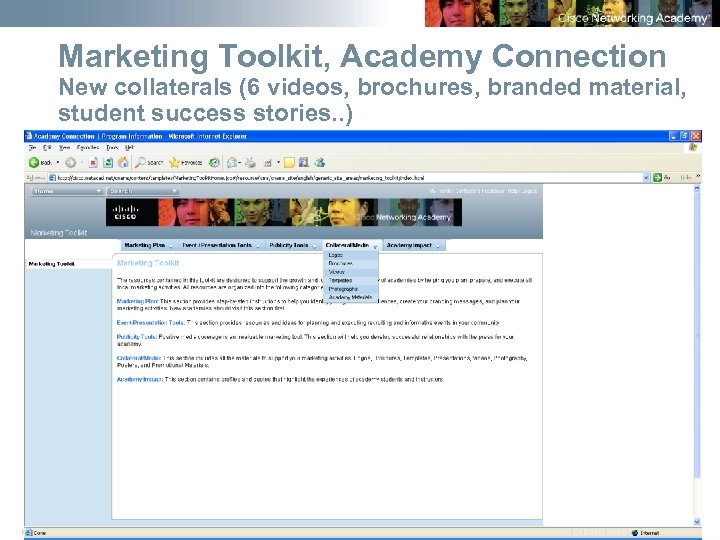
Task: Select Academy Materials in dropdown
Action: click(351, 297)
